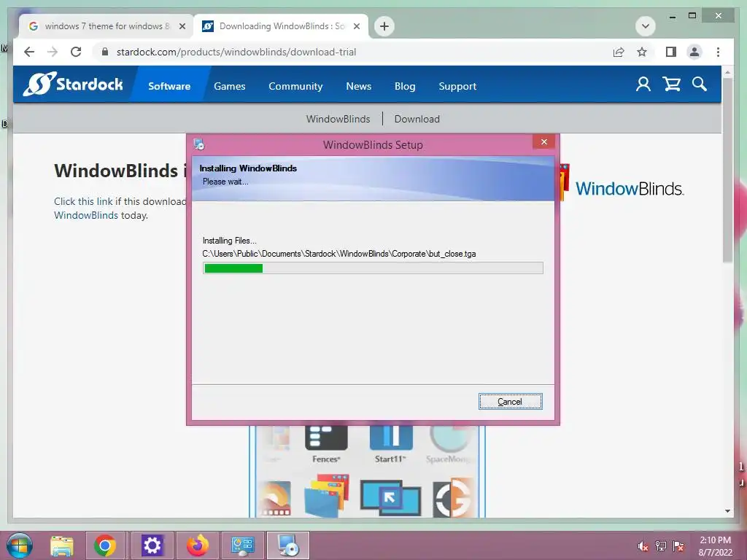
Task: Cancel the WindowBlinds installation
Action: tap(510, 402)
